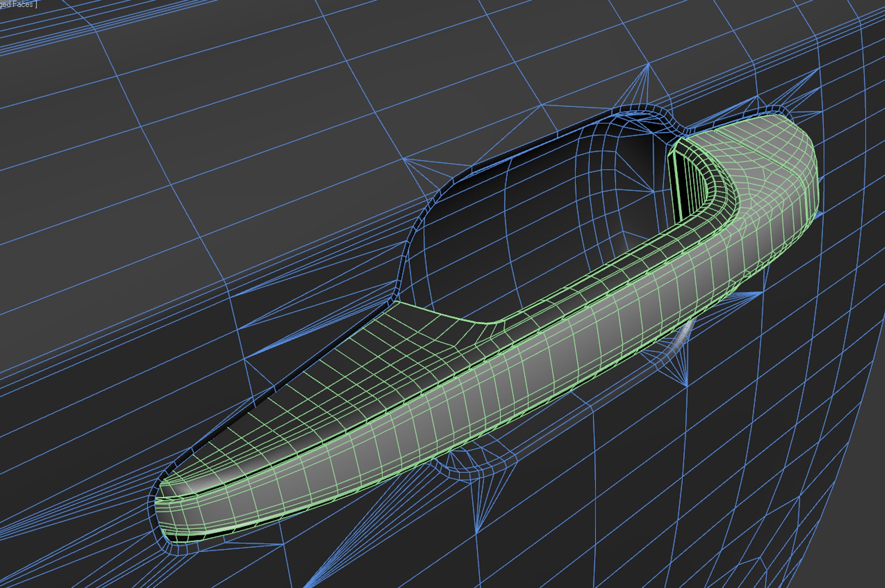
Task: Click the triangle-fan vertex under handle's right side
Action: click(687, 385)
